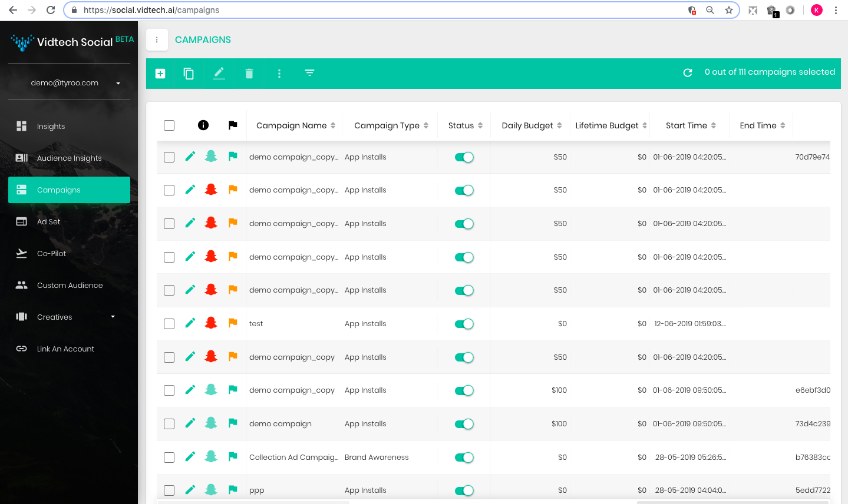
Task: Open 'Collection Ad Campaig...' campaign name
Action: click(x=293, y=457)
